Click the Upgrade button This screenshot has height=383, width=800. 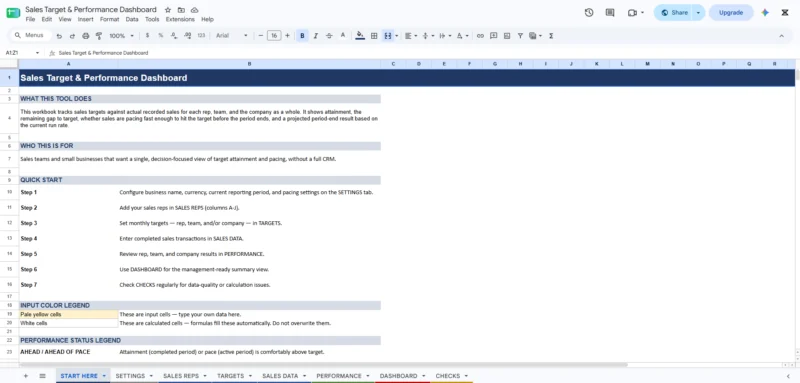click(x=731, y=13)
